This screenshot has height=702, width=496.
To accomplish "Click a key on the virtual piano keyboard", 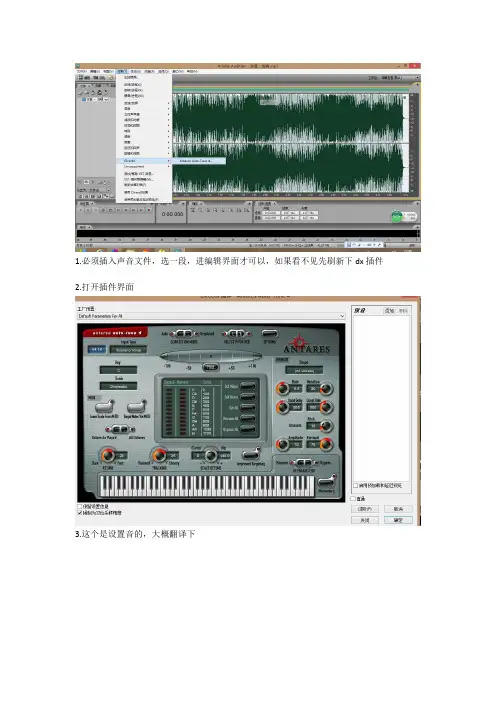I will pos(207,486).
